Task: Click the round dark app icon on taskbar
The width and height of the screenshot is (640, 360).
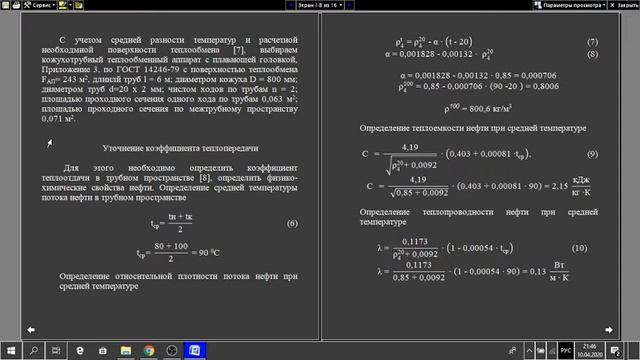Action: click(x=172, y=350)
